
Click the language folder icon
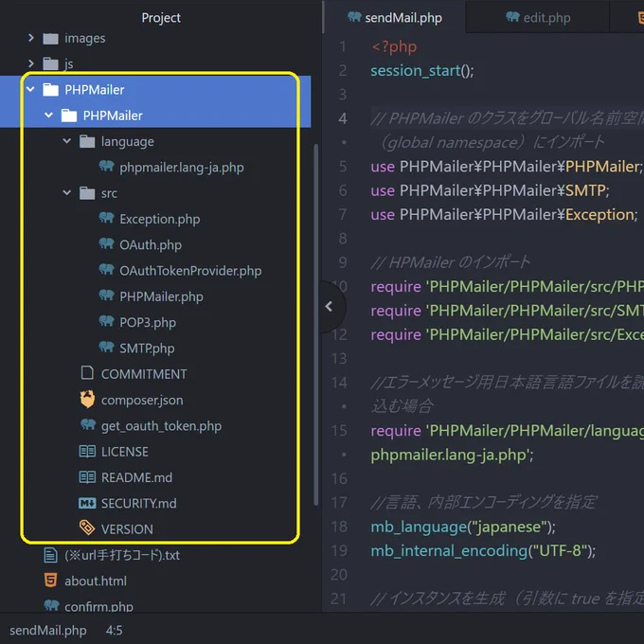click(x=87, y=141)
